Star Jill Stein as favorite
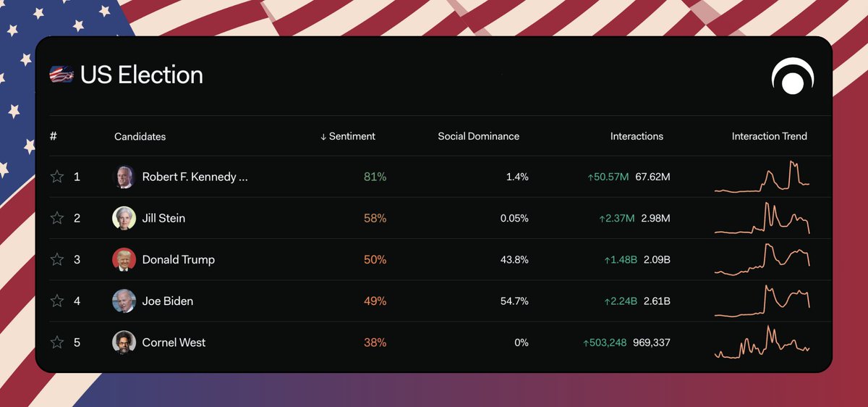 click(x=57, y=218)
